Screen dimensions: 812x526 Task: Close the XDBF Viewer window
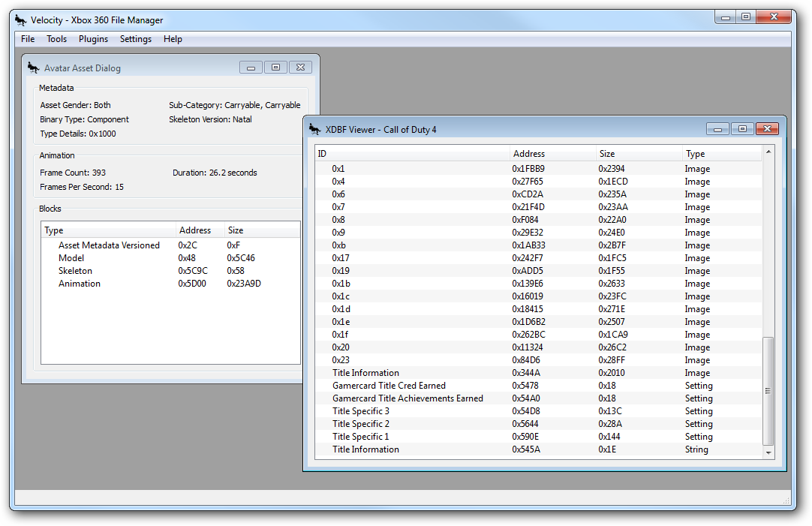(768, 129)
